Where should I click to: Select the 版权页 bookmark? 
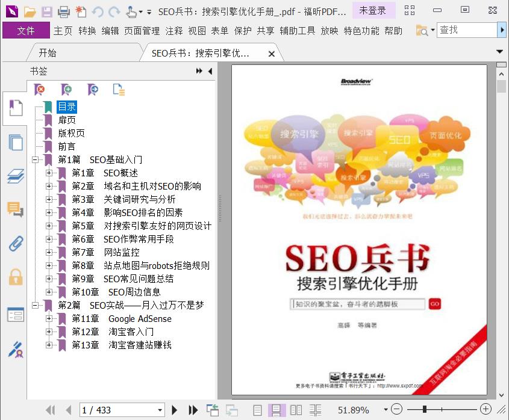click(x=71, y=133)
